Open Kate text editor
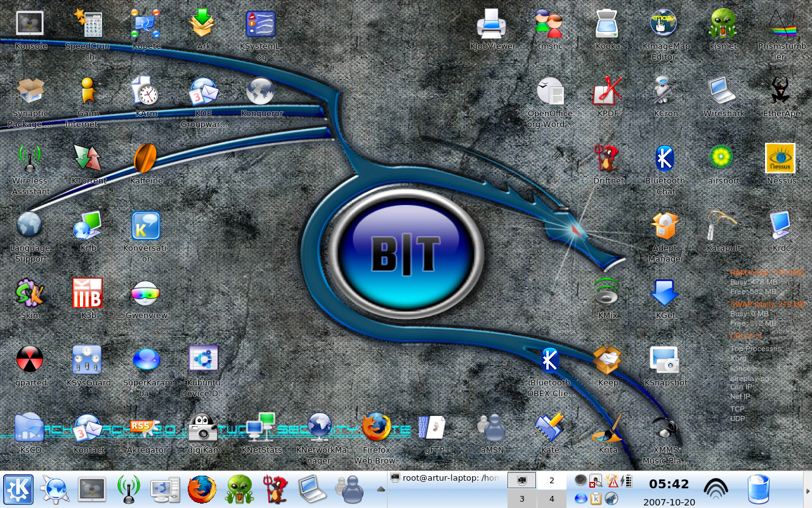Viewport: 812px width, 508px height. pos(549,427)
